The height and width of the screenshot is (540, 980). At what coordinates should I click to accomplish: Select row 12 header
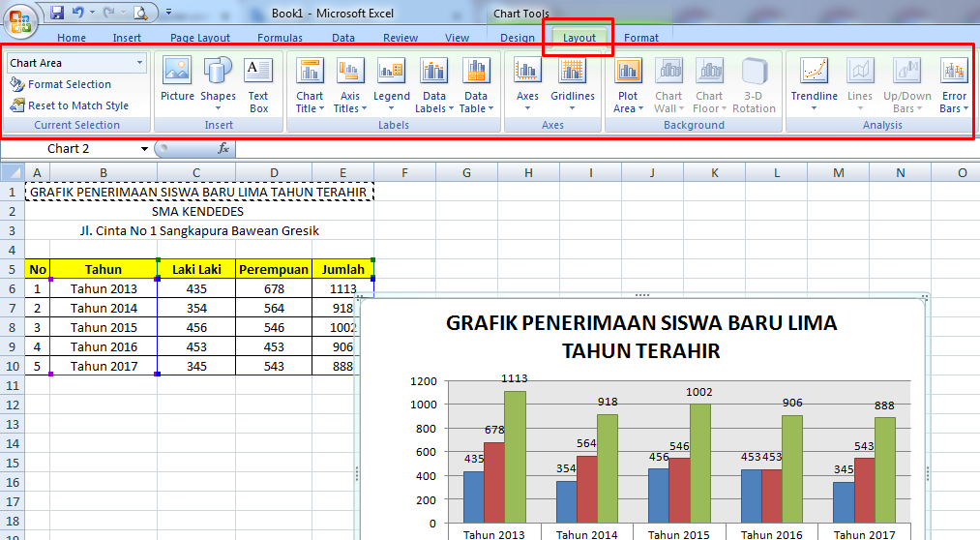pyautogui.click(x=13, y=405)
